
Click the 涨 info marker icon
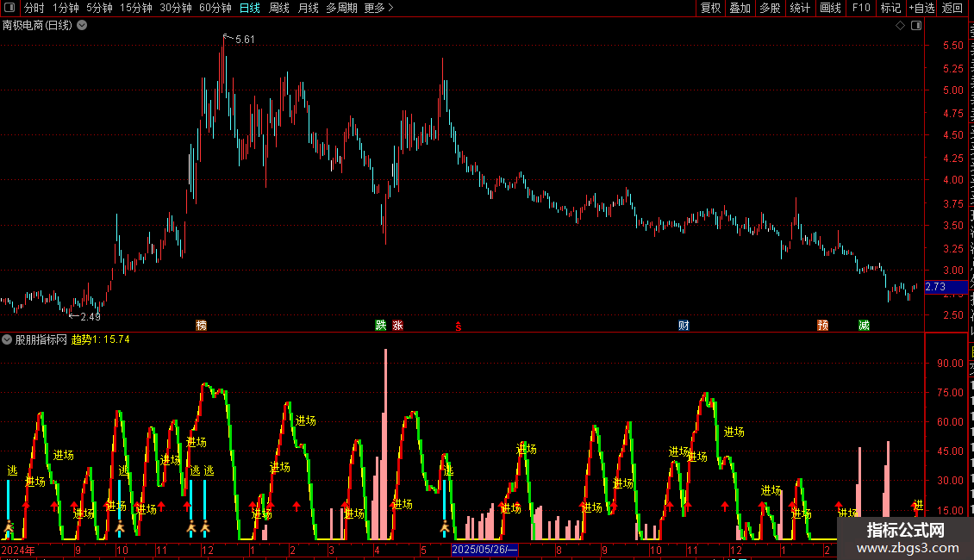tap(397, 326)
